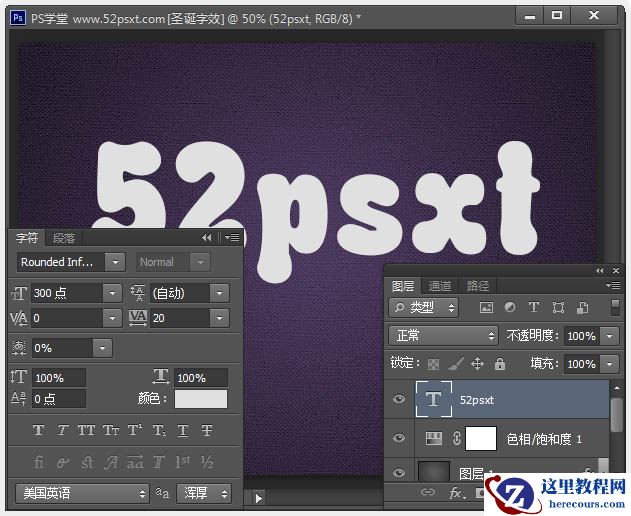The height and width of the screenshot is (516, 631).
Task: Enable titling alternates OpenType option
Action: pos(159,462)
